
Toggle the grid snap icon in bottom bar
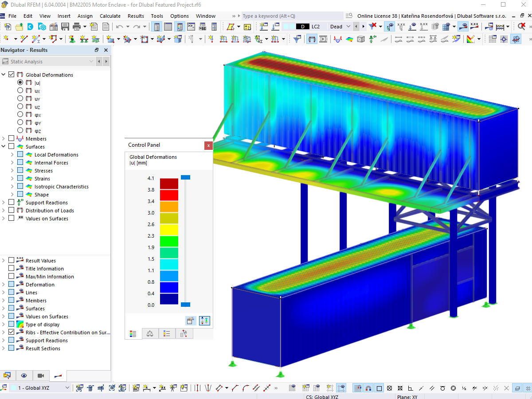[357, 388]
